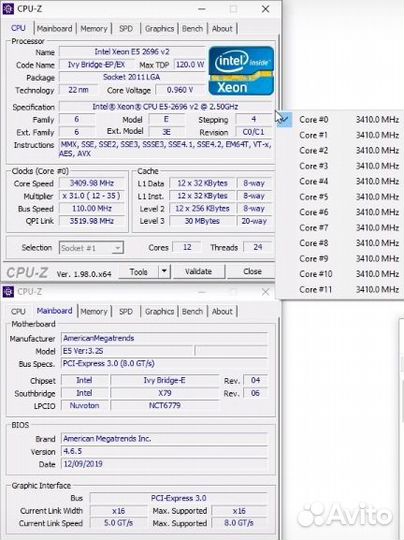Click the Specification field with E5-2696 v2 @ 2.50GHz

tap(166, 107)
